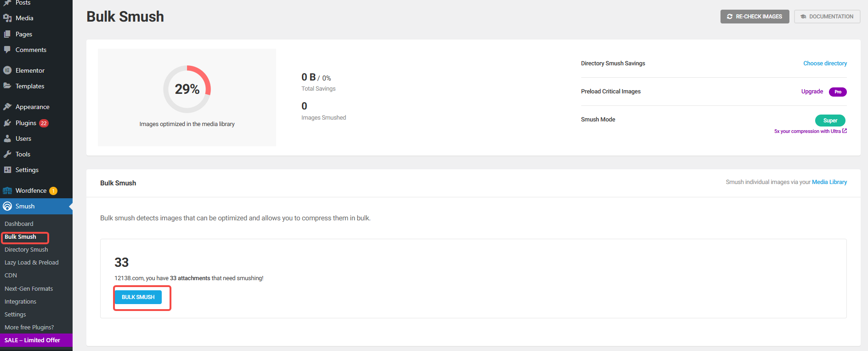Click the Tools wrench icon
The image size is (868, 351).
7,154
